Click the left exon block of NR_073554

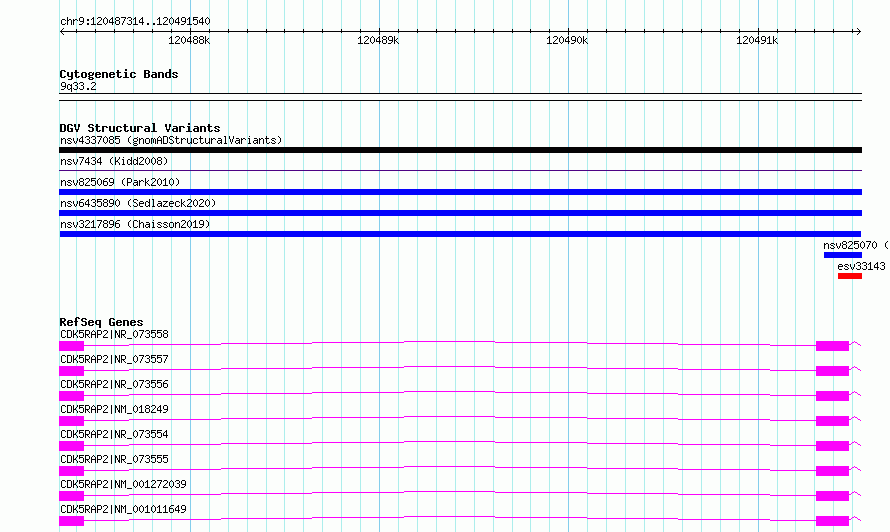[72, 446]
